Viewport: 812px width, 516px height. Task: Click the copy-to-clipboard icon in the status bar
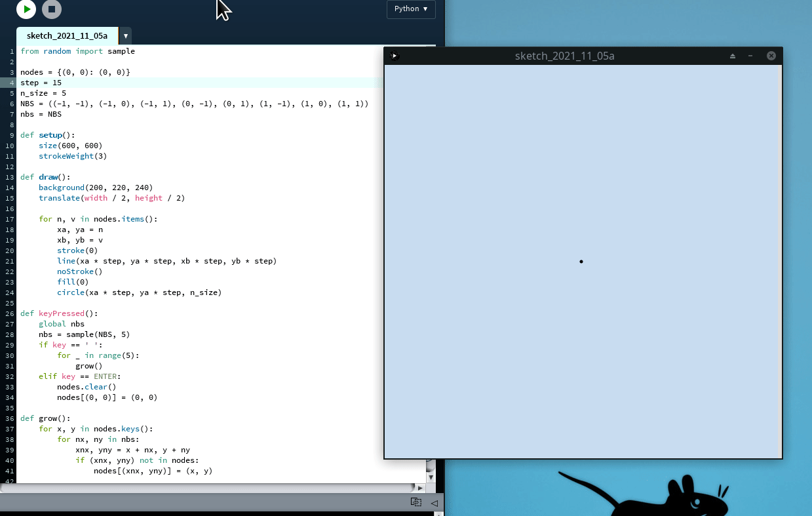[416, 502]
